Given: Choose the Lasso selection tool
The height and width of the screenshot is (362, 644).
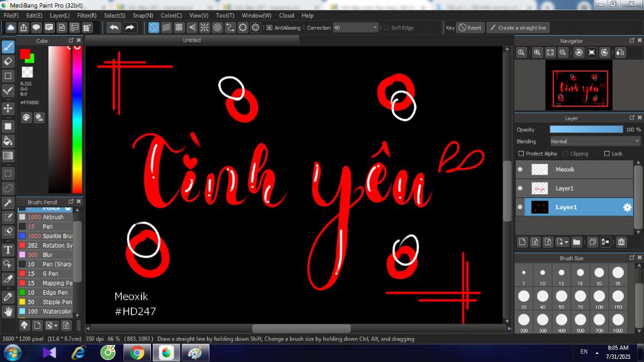Looking at the screenshot, I should pyautogui.click(x=8, y=188).
